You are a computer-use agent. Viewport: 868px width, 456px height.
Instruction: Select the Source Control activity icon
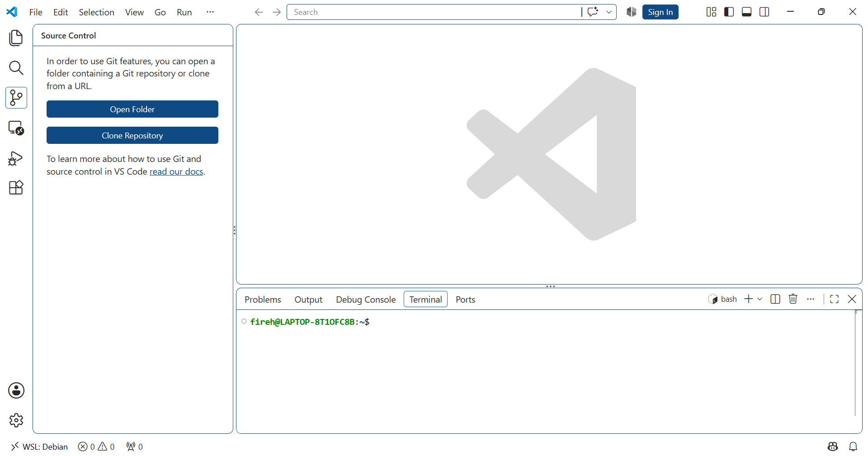tap(16, 98)
